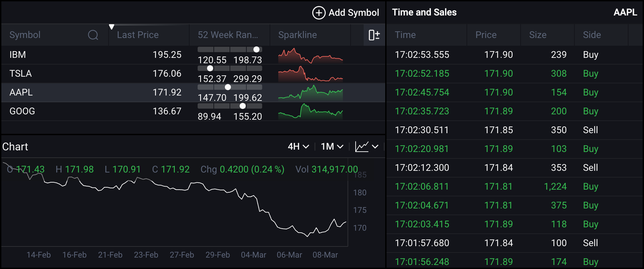Select the GOOG symbol in the watchlist

pos(22,111)
